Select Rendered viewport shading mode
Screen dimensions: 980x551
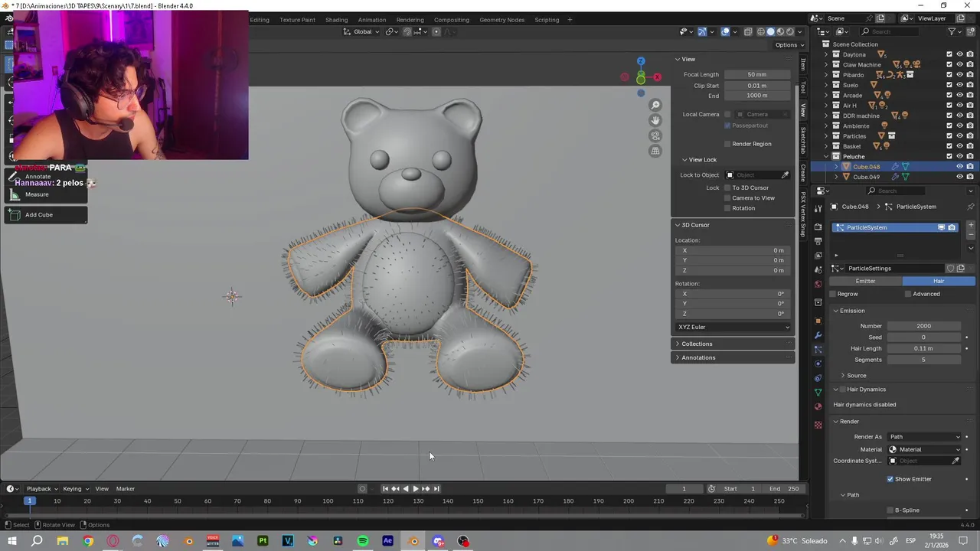point(790,31)
